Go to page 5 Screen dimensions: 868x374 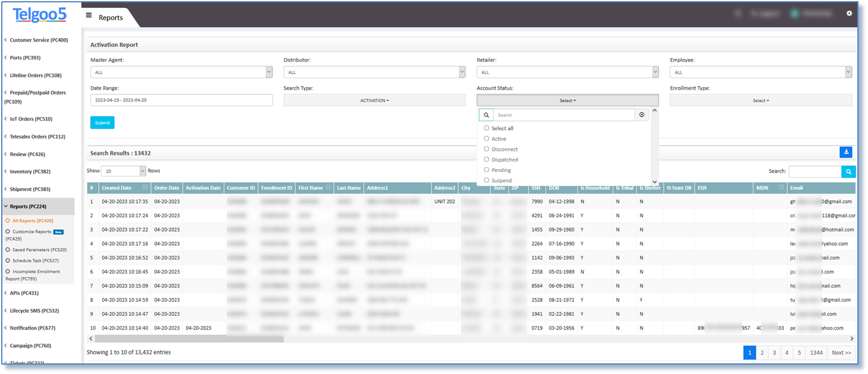(x=799, y=353)
